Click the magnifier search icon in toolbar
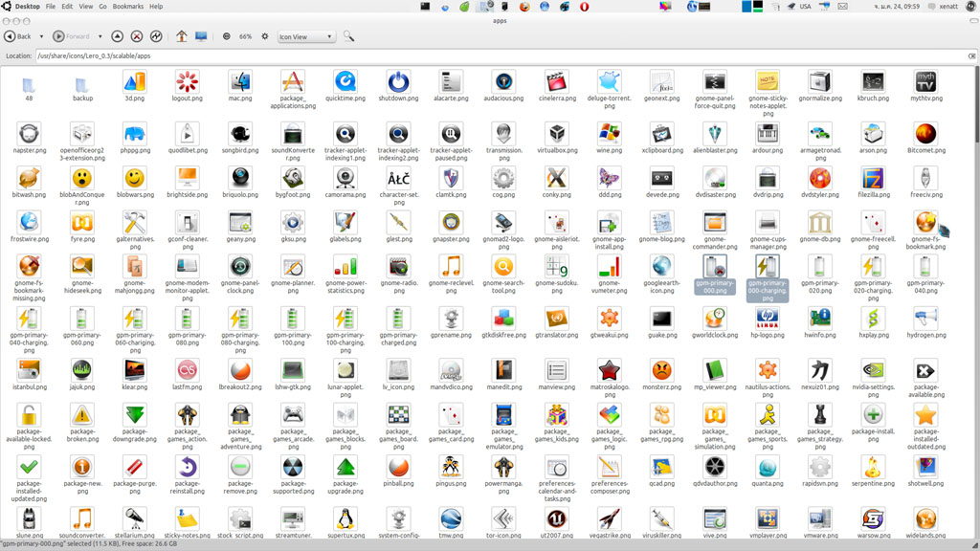The image size is (980, 551). click(348, 37)
